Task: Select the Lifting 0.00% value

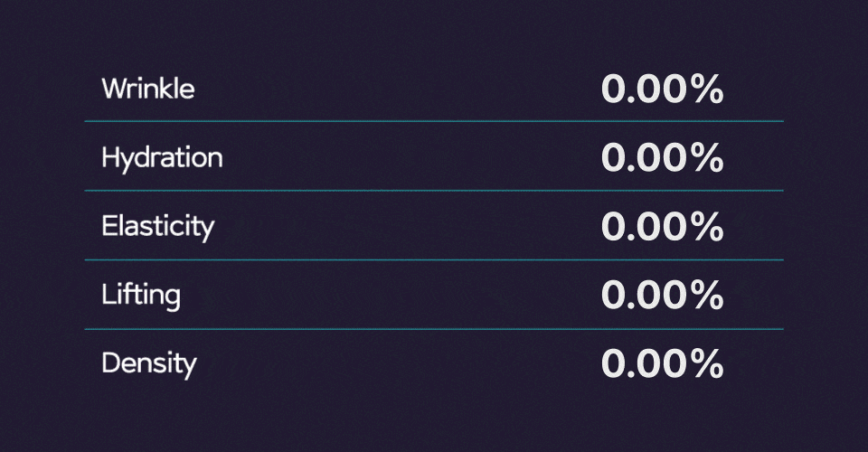Action: (x=663, y=295)
